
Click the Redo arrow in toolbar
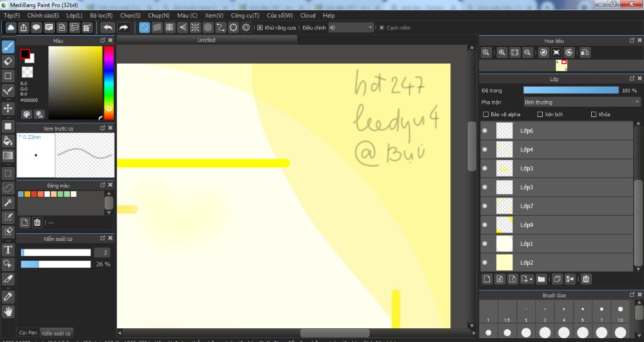(123, 28)
